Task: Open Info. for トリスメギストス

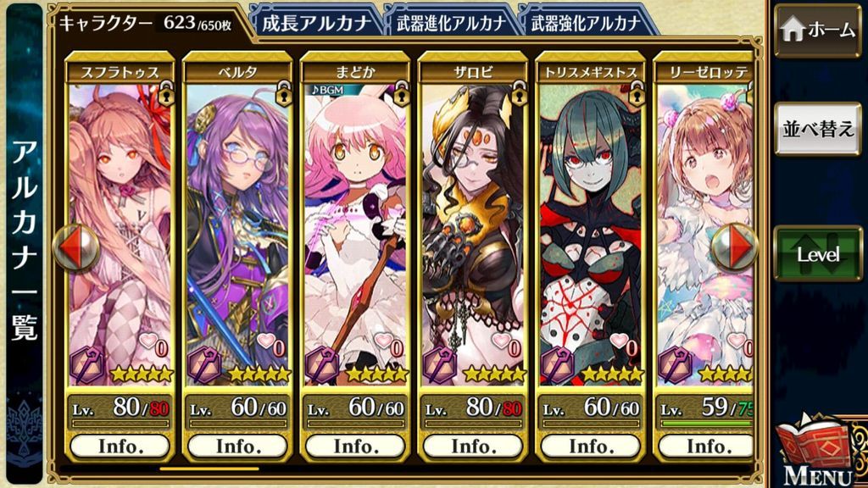Action: (590, 446)
